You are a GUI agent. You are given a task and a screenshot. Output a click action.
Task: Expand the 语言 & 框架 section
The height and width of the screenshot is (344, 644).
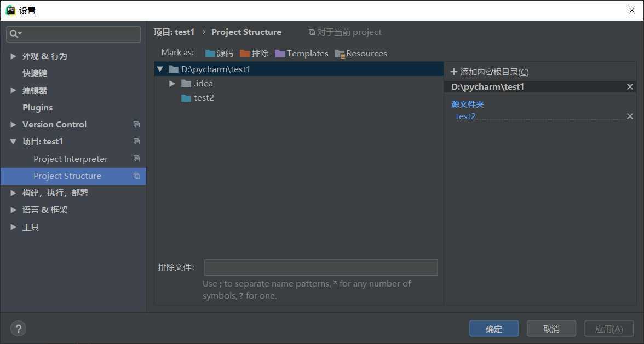pyautogui.click(x=13, y=210)
